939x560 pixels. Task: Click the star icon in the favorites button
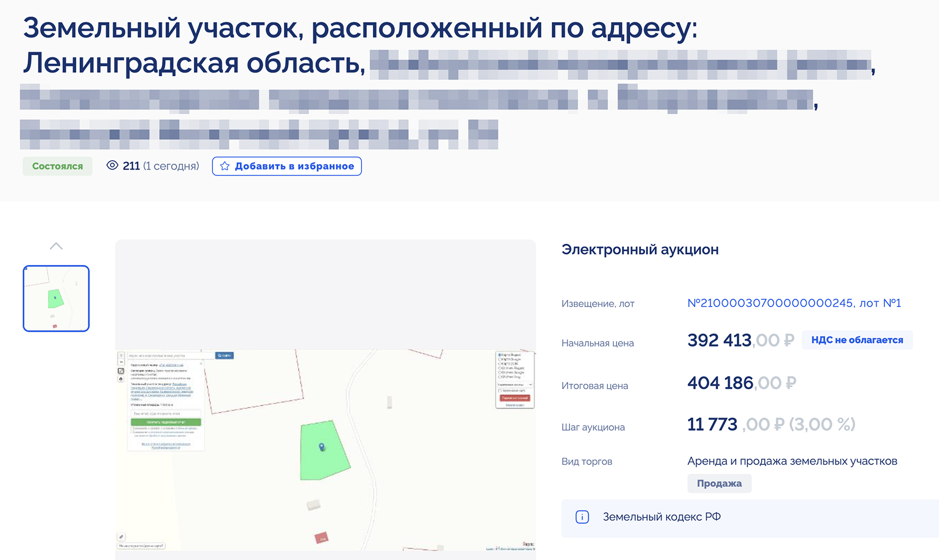225,166
